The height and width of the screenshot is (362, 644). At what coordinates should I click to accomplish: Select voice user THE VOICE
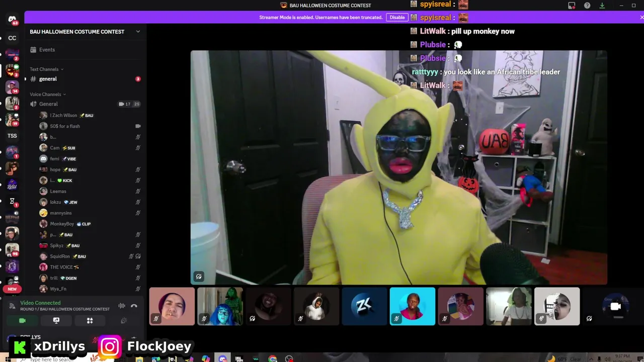point(91,267)
